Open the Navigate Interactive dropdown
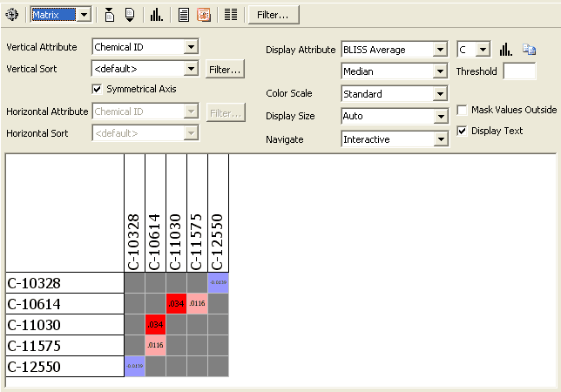Screen dimensions: 561x392 (x=440, y=139)
